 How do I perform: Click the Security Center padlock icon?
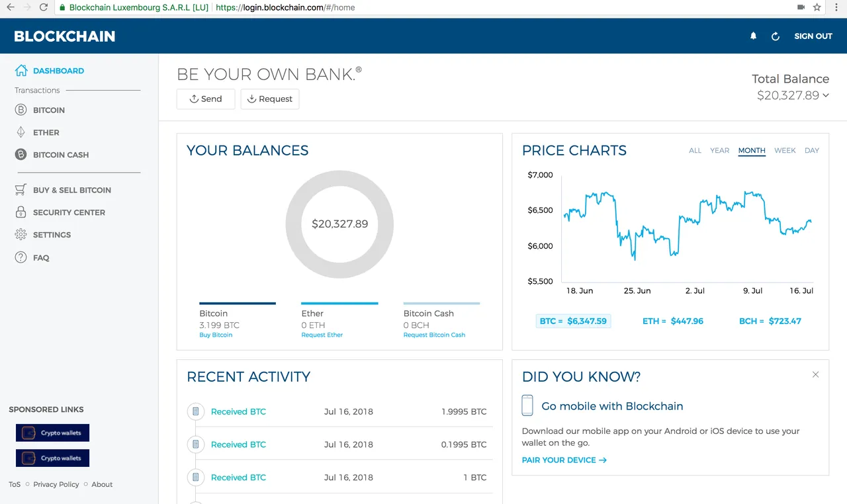coord(21,212)
